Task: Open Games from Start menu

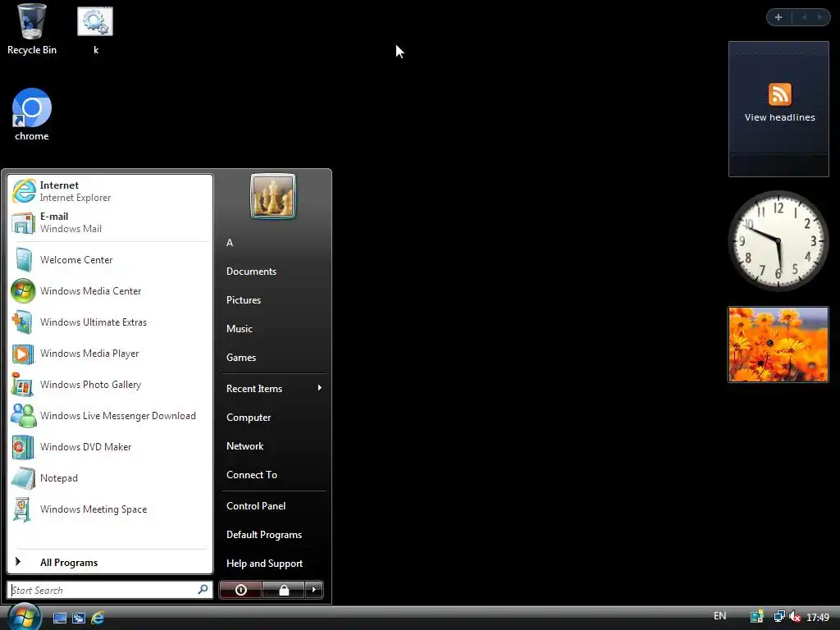Action: click(x=273, y=358)
